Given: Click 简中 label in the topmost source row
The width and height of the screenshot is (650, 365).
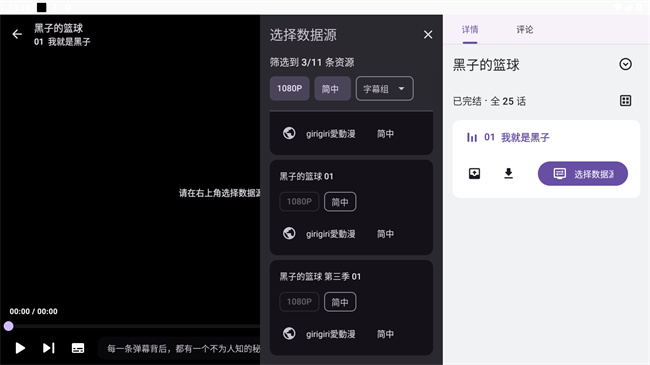Looking at the screenshot, I should [x=386, y=134].
